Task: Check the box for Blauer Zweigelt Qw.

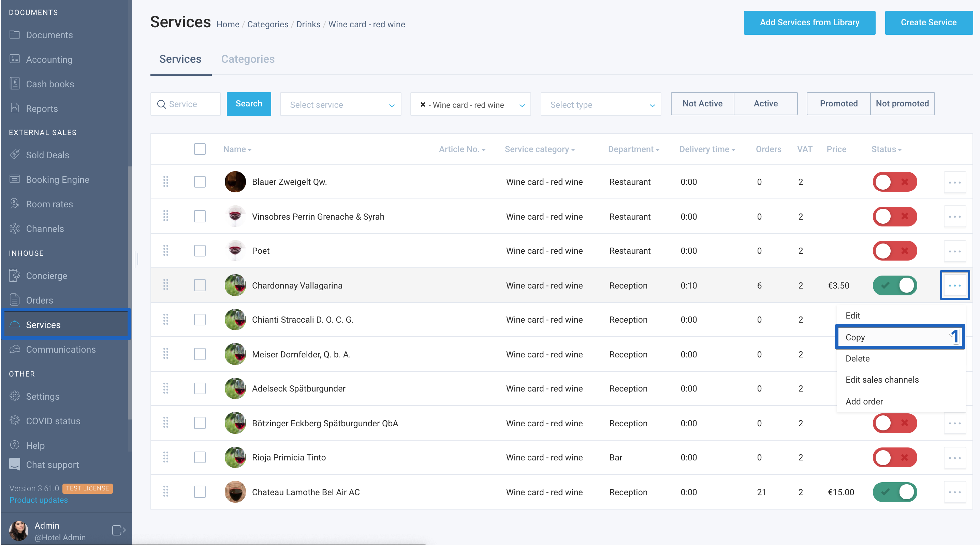Action: click(200, 182)
